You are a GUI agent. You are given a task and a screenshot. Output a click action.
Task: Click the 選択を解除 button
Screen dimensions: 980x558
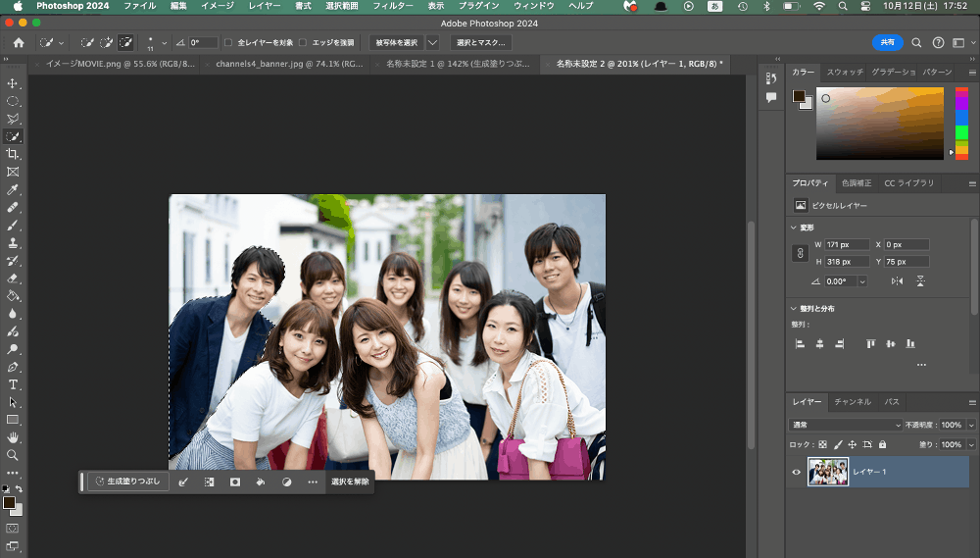350,482
